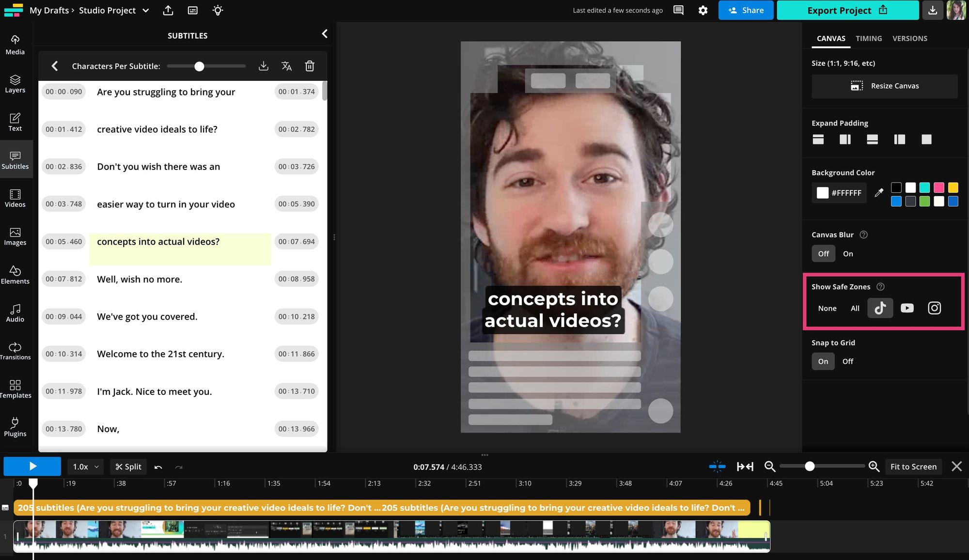
Task: Click the Export Project button
Action: [847, 10]
